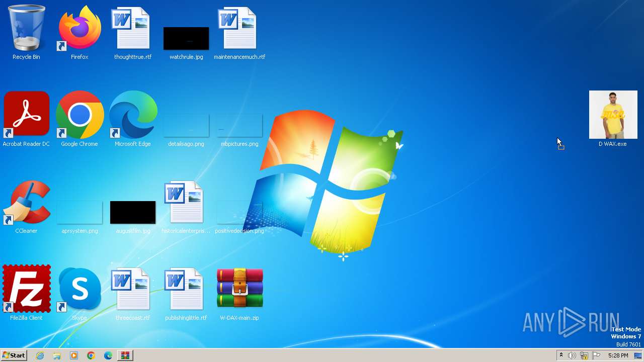Select the Google Chrome desktop shortcut
This screenshot has width=644, height=362.
point(79,120)
